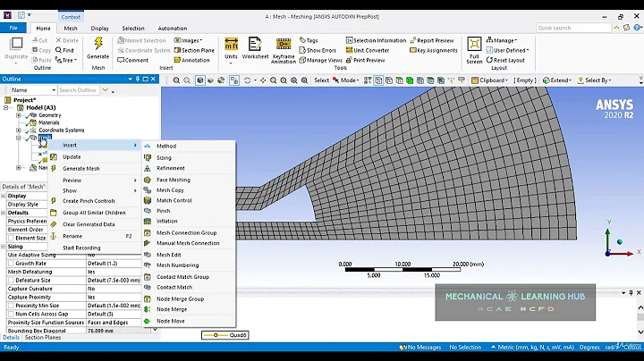Collapse the Display section in Details

point(4,196)
